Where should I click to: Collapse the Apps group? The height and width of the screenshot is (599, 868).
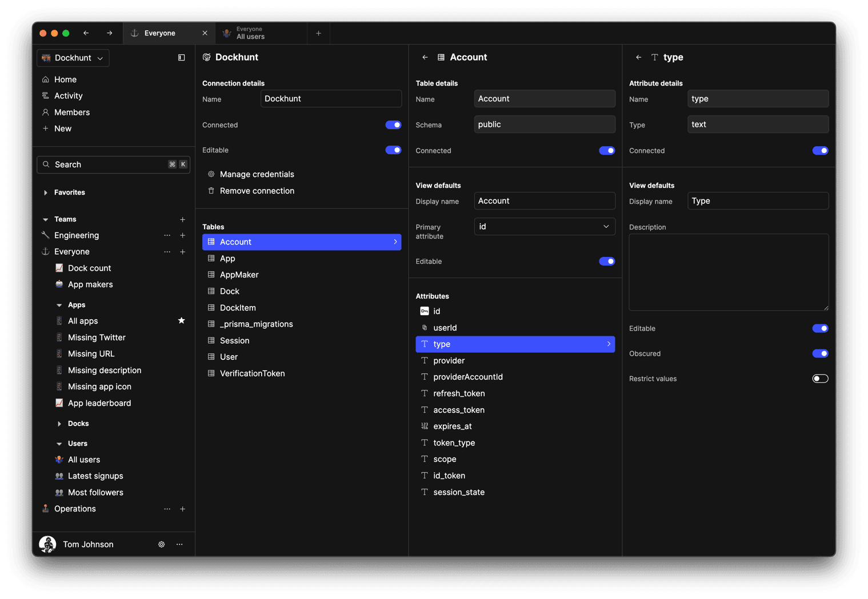click(x=59, y=305)
